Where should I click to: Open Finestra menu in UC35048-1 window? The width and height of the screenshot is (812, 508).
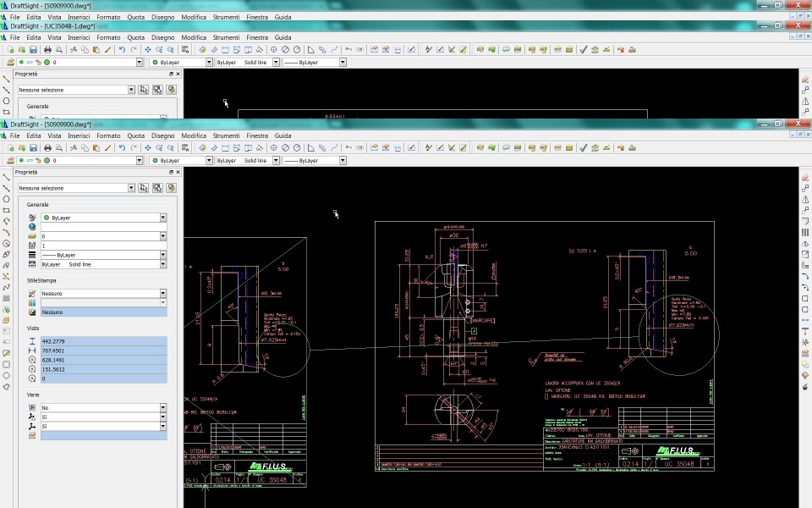[257, 37]
